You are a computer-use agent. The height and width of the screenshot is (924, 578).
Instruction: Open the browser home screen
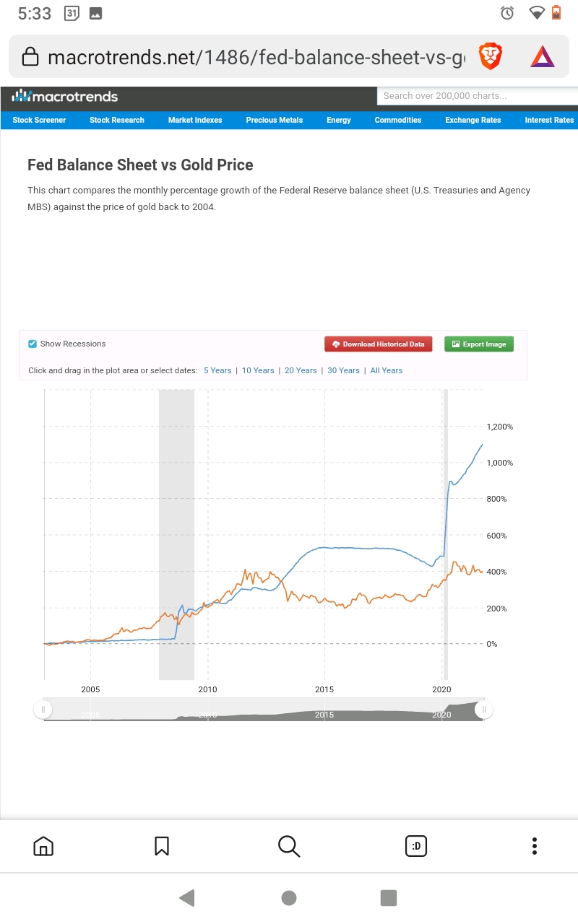tap(43, 845)
